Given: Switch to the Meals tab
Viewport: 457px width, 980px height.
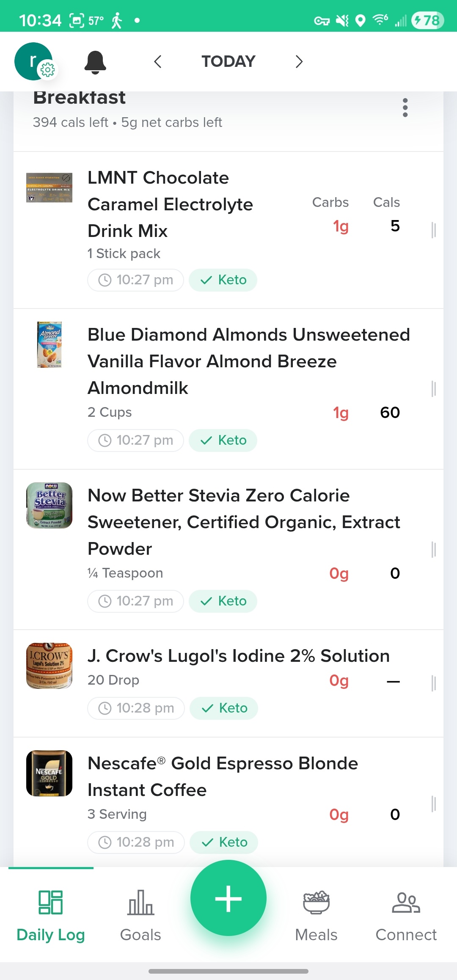Looking at the screenshot, I should click(x=316, y=914).
